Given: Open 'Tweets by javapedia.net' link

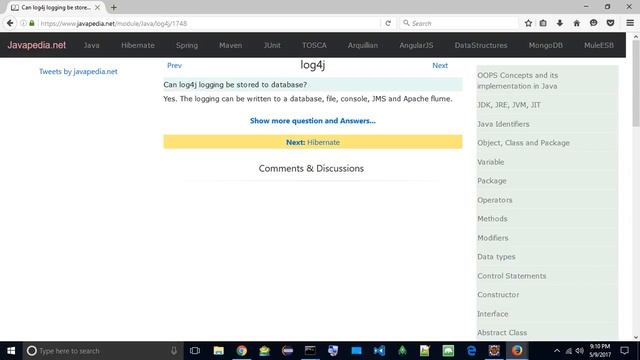Looking at the screenshot, I should tap(78, 71).
